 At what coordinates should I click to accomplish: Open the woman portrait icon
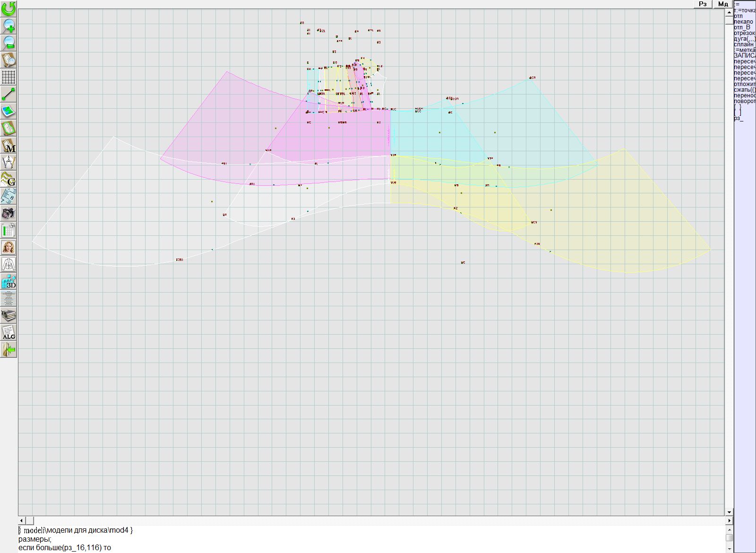pos(9,247)
